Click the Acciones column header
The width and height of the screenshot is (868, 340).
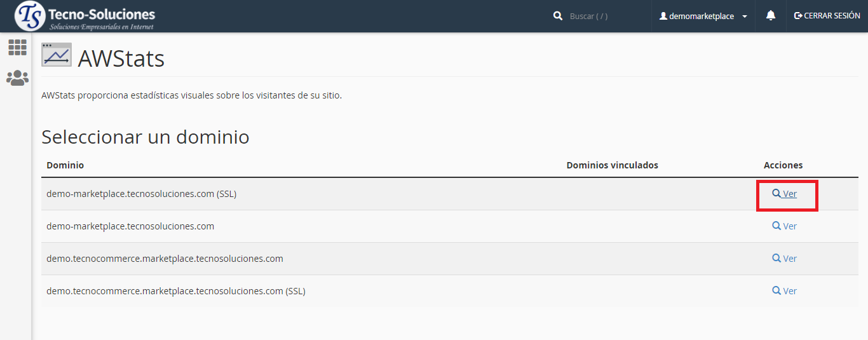click(x=783, y=165)
